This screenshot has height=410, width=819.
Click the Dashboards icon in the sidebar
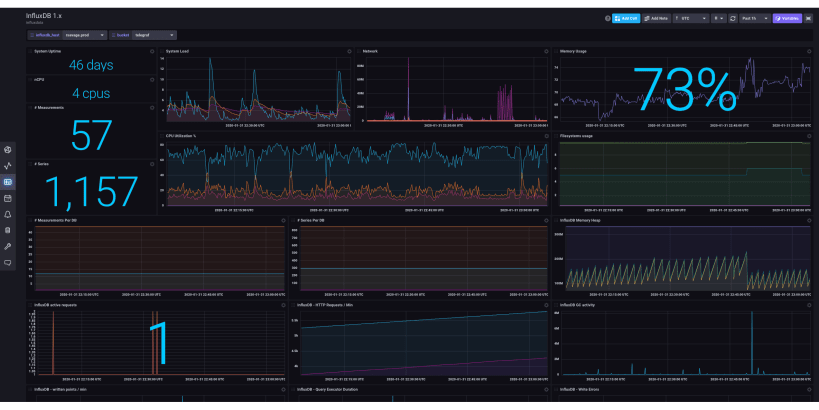[x=8, y=182]
